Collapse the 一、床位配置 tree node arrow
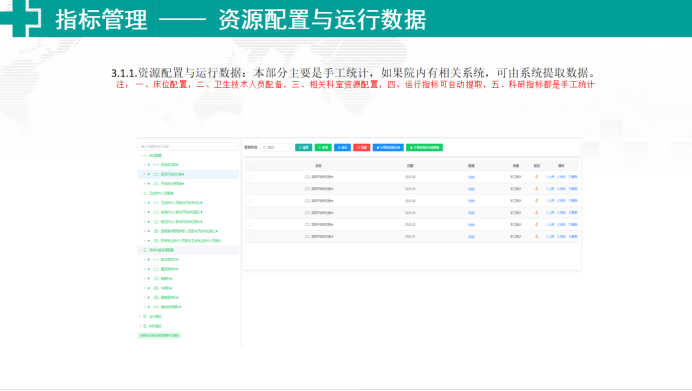Screen dimensions: 692x391 (x=141, y=156)
